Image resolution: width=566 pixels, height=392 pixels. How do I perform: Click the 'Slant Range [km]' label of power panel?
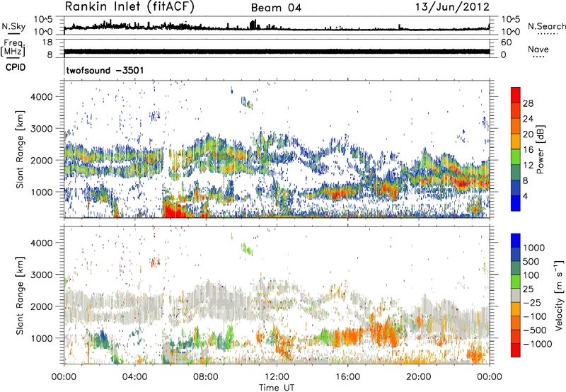point(21,149)
